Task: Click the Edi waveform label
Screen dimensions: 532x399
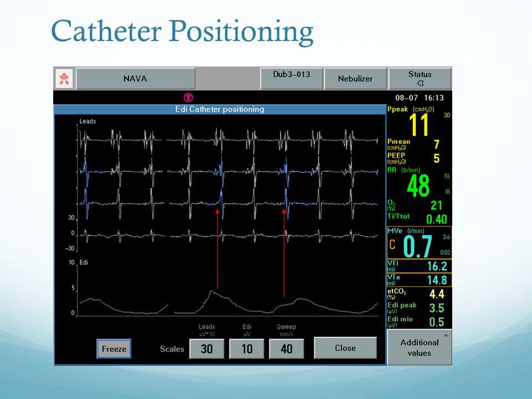Action: coord(84,263)
